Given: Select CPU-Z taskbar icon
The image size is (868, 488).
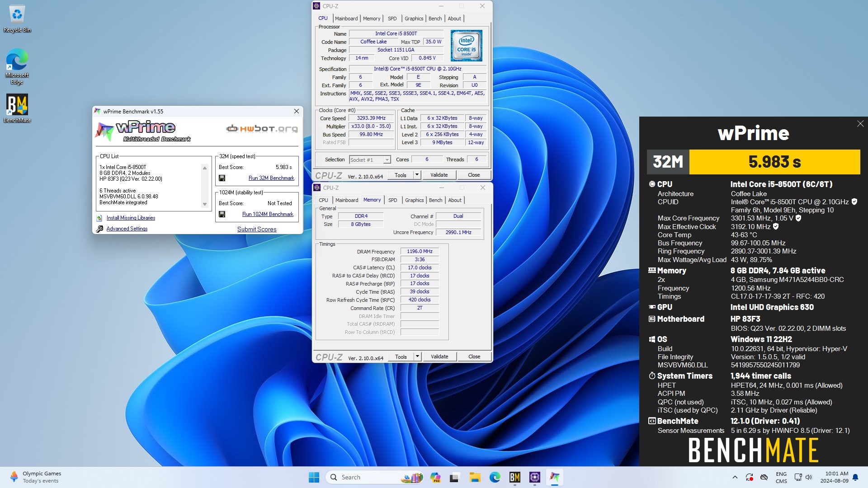Looking at the screenshot, I should 534,477.
